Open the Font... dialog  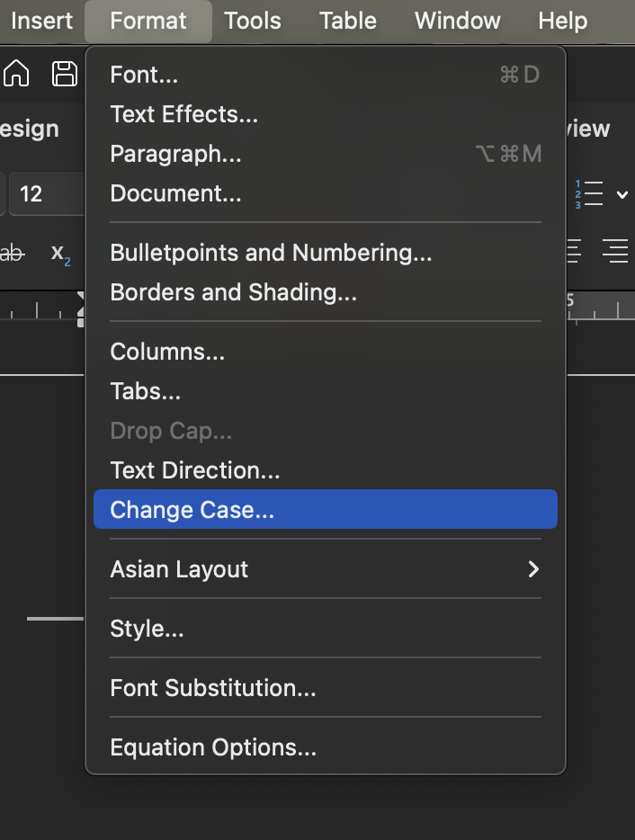pyautogui.click(x=325, y=75)
